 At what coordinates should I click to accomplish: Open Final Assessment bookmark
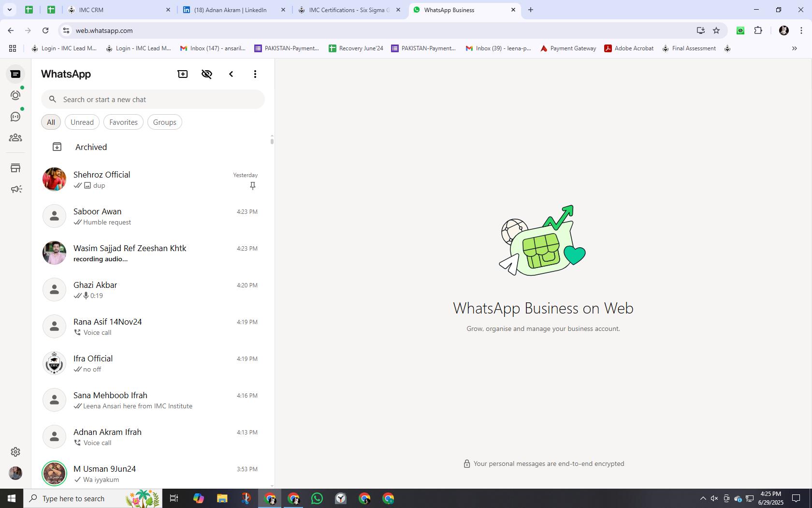coord(689,48)
